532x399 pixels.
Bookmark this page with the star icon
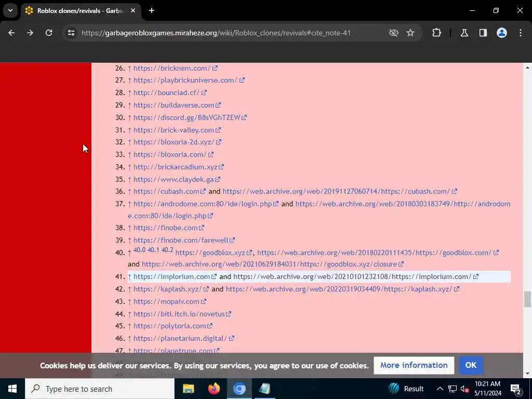point(410,33)
